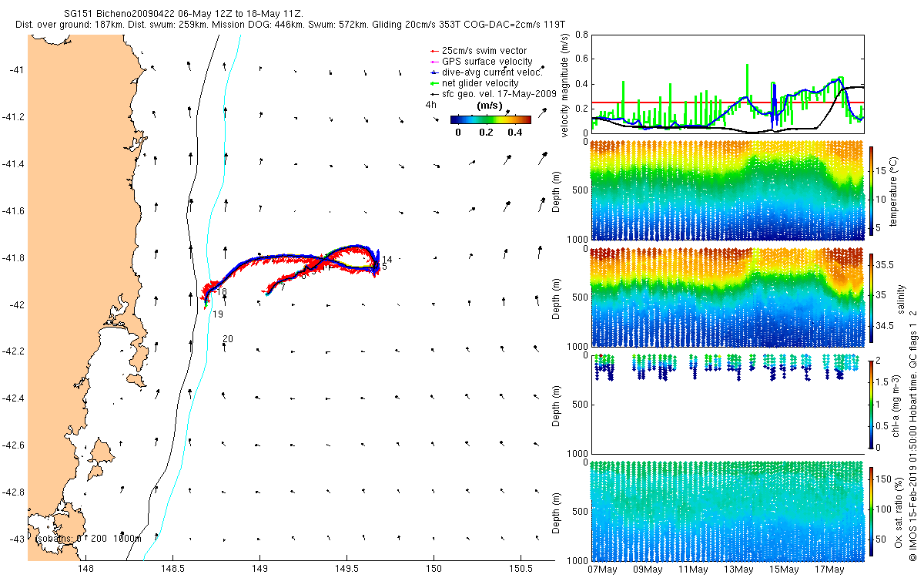Click the track day marker '14'
This screenshot has height=578, width=924.
point(387,260)
